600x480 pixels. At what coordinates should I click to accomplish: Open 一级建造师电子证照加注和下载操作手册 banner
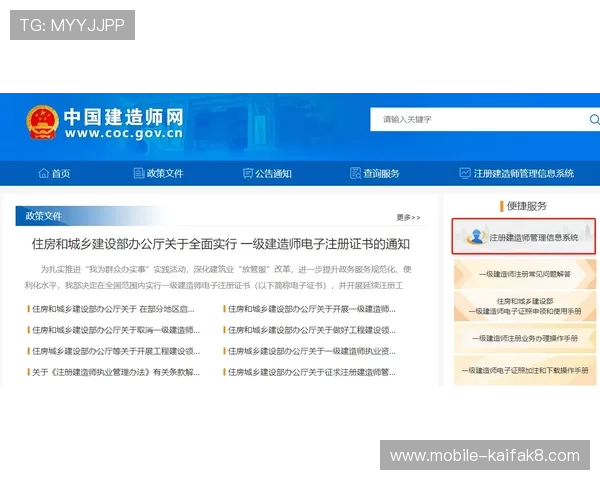525,370
